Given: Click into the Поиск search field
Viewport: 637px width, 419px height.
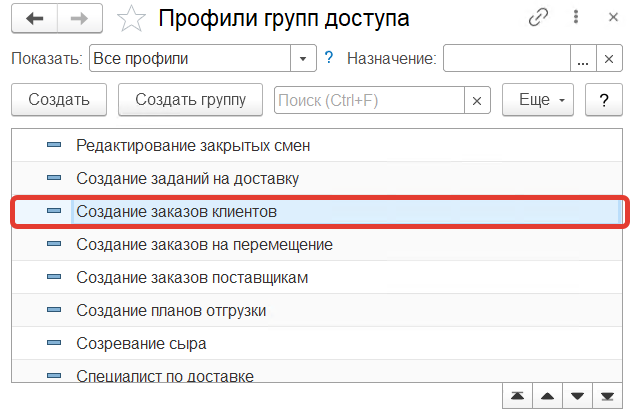Looking at the screenshot, I should 368,100.
